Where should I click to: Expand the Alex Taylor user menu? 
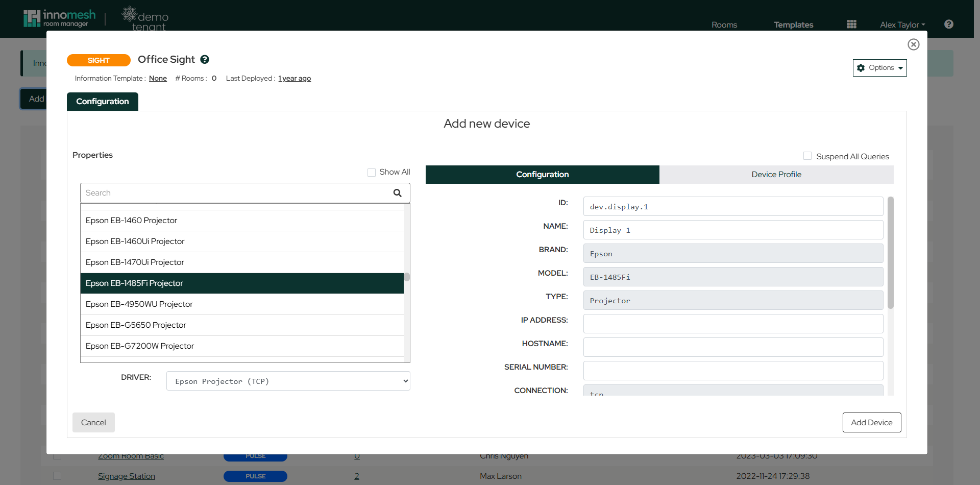[902, 25]
